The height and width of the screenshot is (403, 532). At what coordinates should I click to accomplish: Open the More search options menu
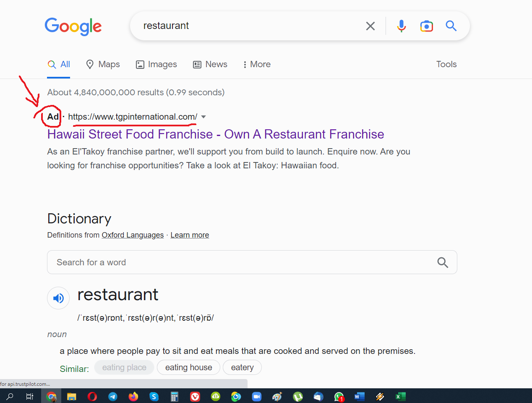[x=256, y=64]
